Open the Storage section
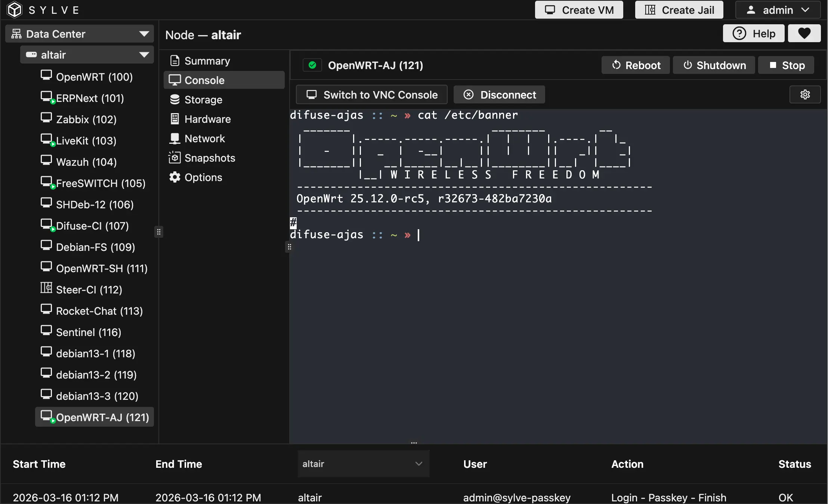 tap(203, 100)
